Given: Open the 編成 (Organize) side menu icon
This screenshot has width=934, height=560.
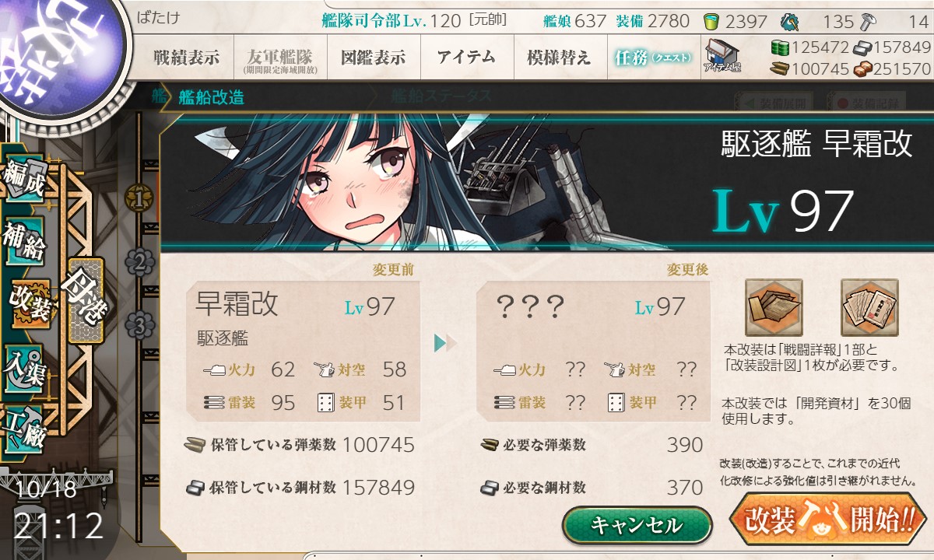Looking at the screenshot, I should pos(23,182).
